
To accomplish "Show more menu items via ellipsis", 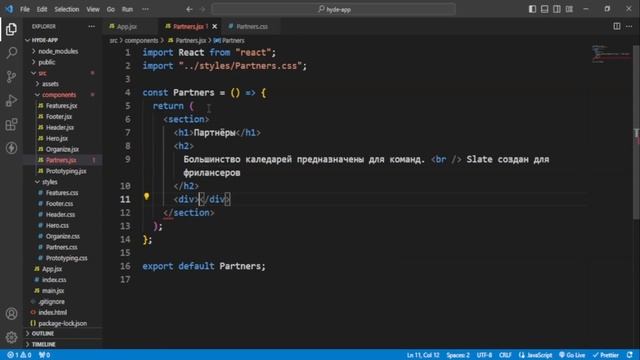I will click(x=145, y=9).
